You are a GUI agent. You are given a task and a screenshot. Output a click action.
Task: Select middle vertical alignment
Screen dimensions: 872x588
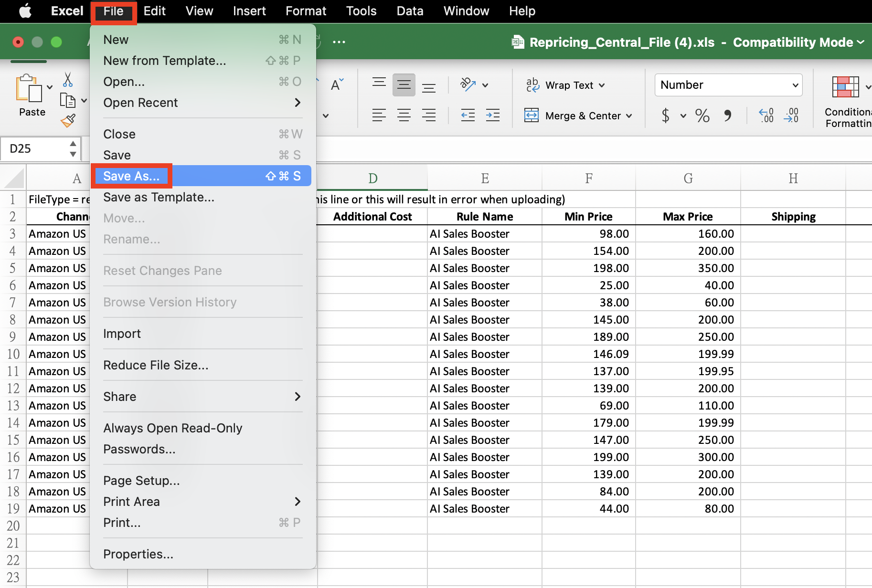[404, 85]
